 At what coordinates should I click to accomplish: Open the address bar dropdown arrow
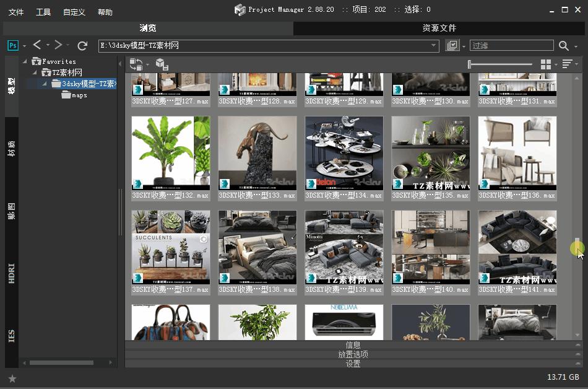pyautogui.click(x=433, y=45)
